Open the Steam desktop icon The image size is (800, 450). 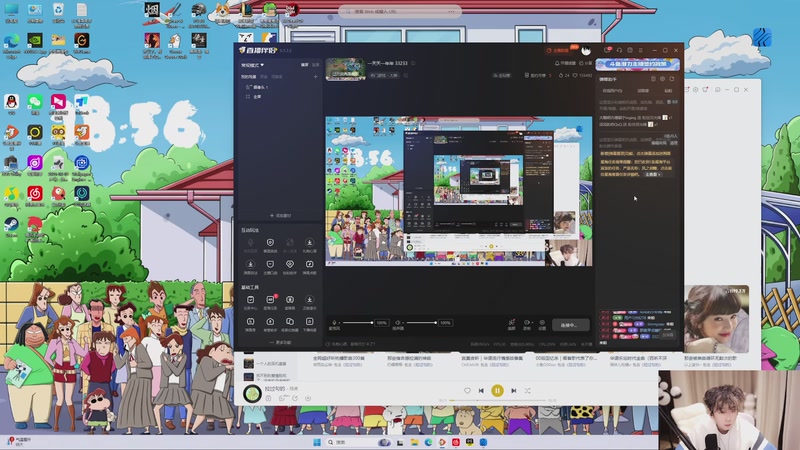tap(11, 227)
